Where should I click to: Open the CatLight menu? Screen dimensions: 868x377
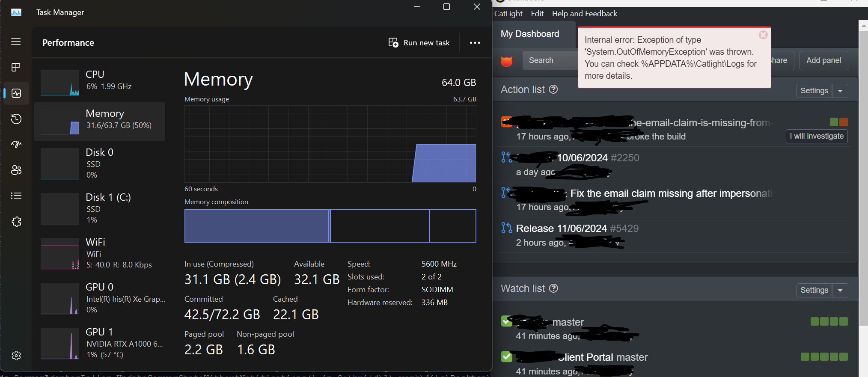(x=508, y=14)
